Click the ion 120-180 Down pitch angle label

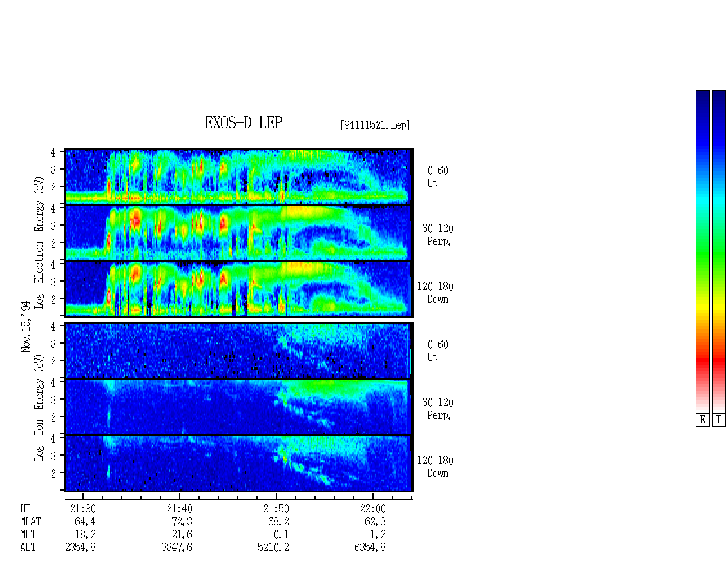coord(436,467)
